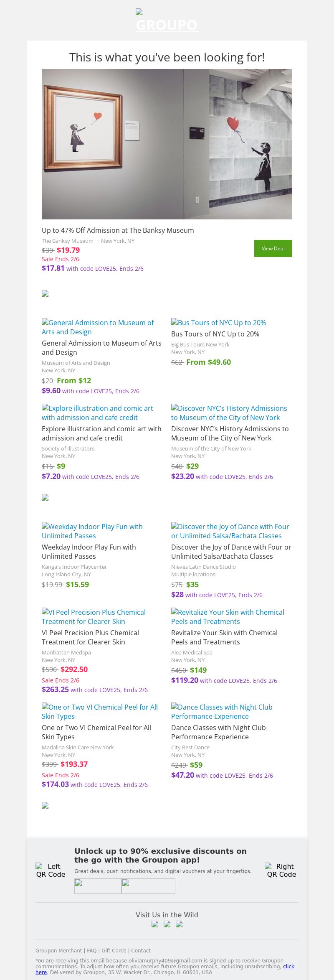Click the 'click here' unsubscribe link
Viewport: 334px width, 980px height.
click(288, 966)
